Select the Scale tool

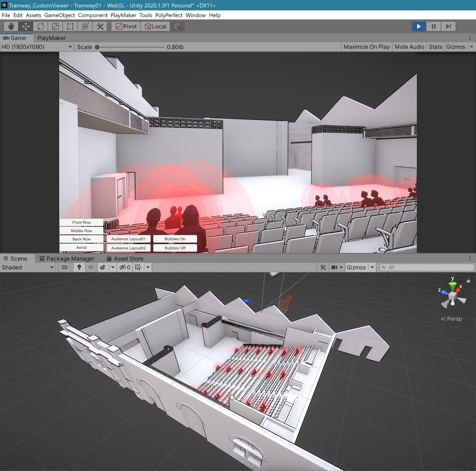[55, 26]
